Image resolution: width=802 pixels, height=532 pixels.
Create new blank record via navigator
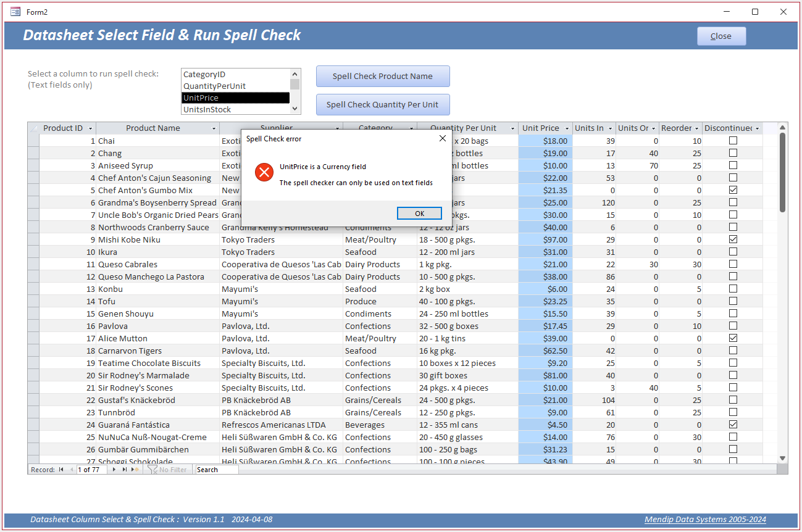tap(135, 470)
